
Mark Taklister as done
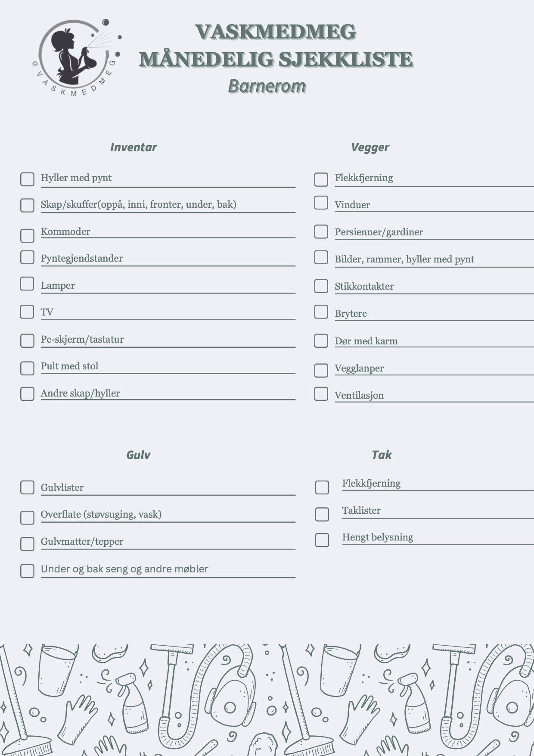point(322,514)
